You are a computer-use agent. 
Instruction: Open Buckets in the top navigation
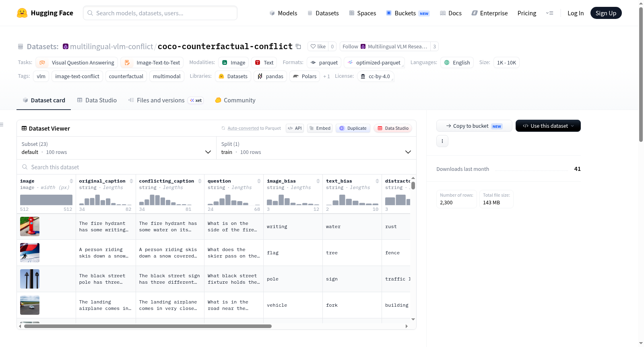(408, 13)
